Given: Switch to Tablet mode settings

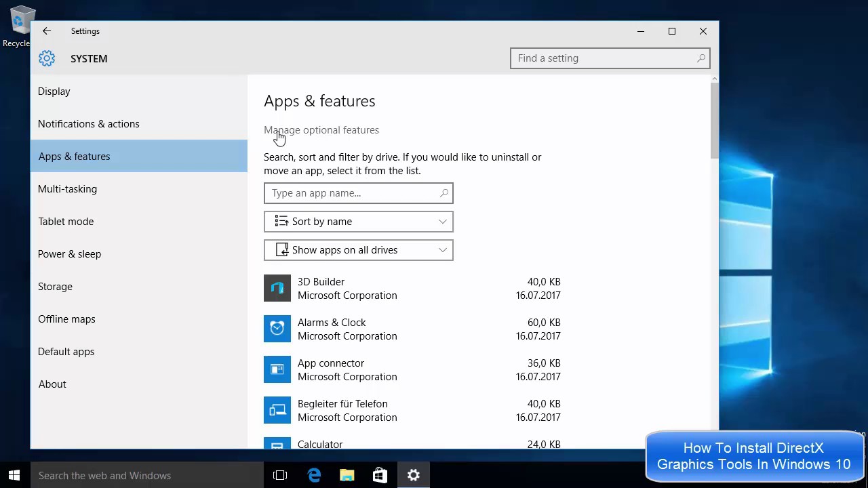Looking at the screenshot, I should (139, 222).
